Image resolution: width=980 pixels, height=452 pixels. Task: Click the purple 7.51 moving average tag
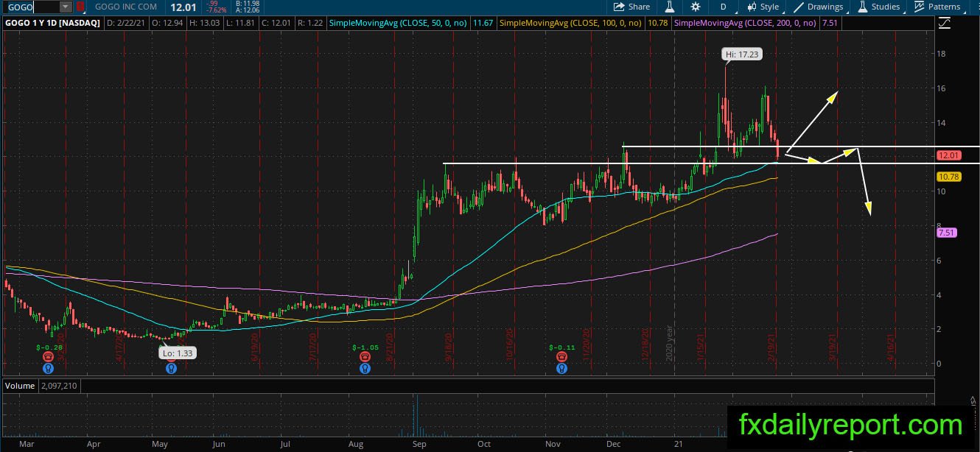click(946, 233)
